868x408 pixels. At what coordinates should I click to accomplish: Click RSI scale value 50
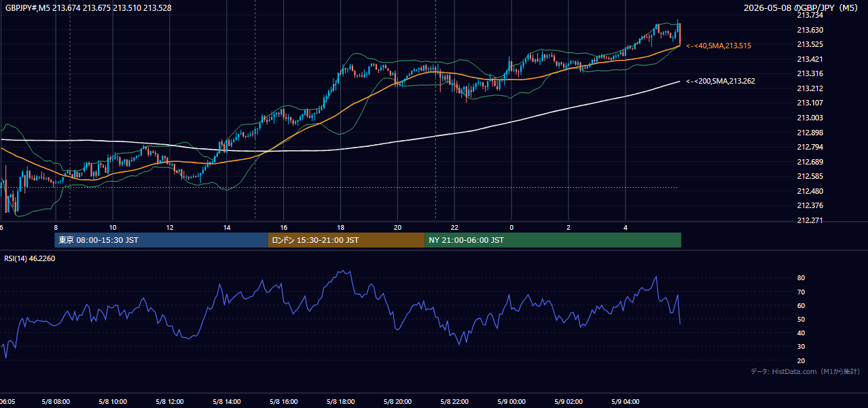click(801, 319)
